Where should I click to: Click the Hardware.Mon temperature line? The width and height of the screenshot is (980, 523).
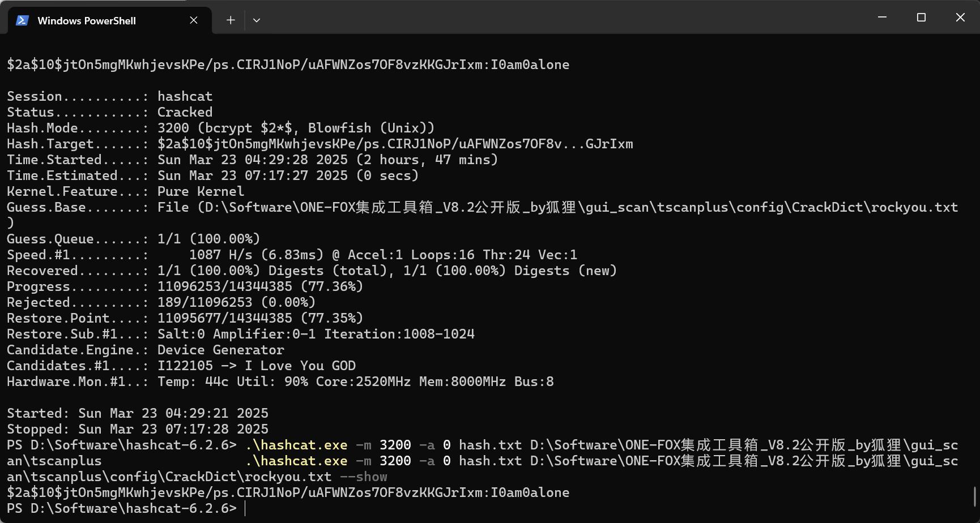[x=280, y=381]
